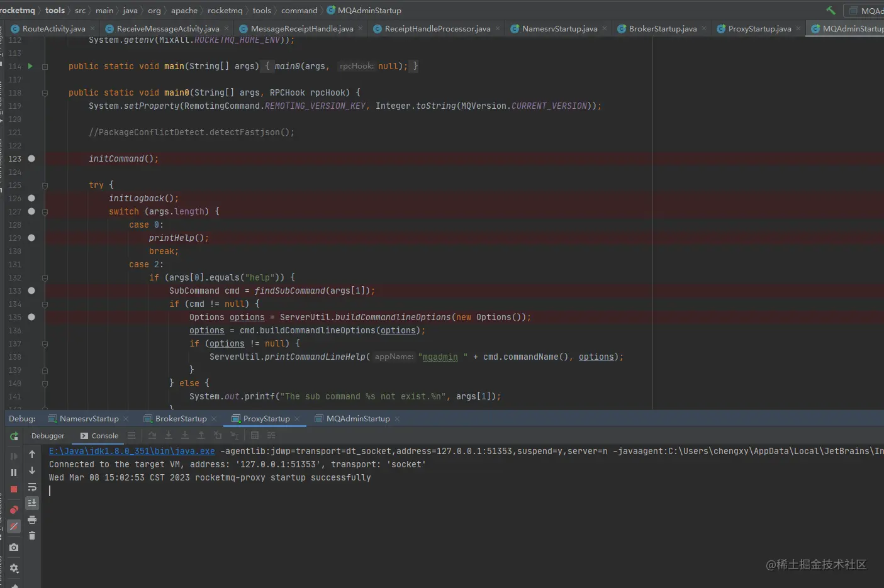Remove breakpoint on line 129 printHelp
This screenshot has width=884, height=588.
[x=31, y=238]
